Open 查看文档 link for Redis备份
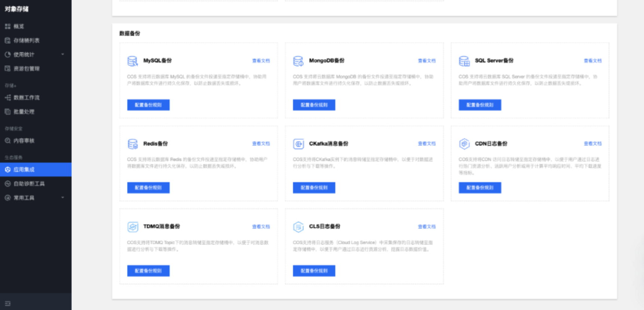The image size is (644, 310). point(261,144)
